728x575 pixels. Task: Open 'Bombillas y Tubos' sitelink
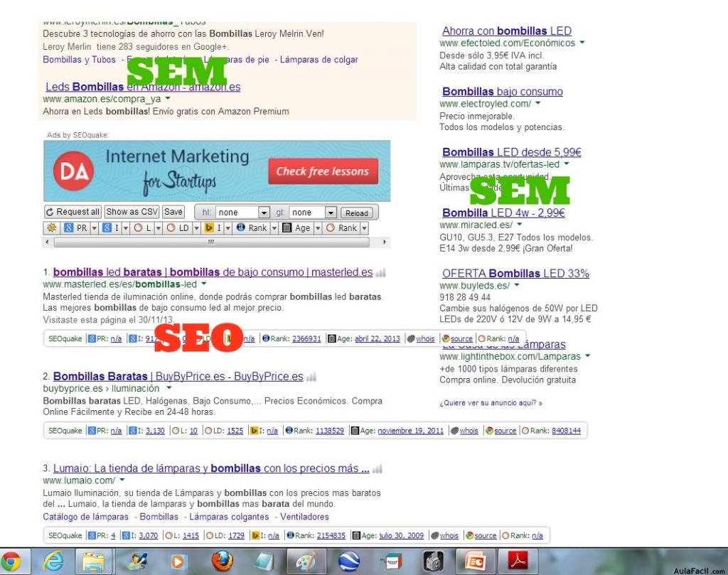point(79,60)
